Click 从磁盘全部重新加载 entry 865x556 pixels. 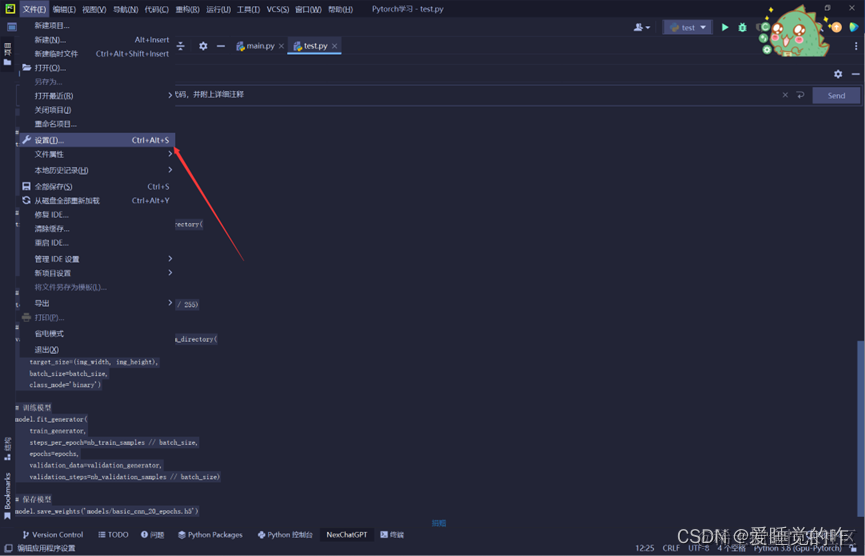pyautogui.click(x=97, y=200)
